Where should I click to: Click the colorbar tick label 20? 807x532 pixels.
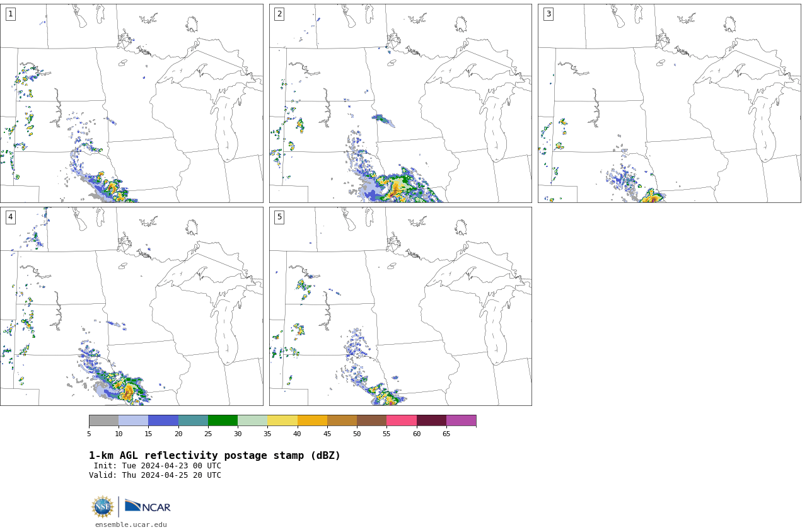(178, 434)
